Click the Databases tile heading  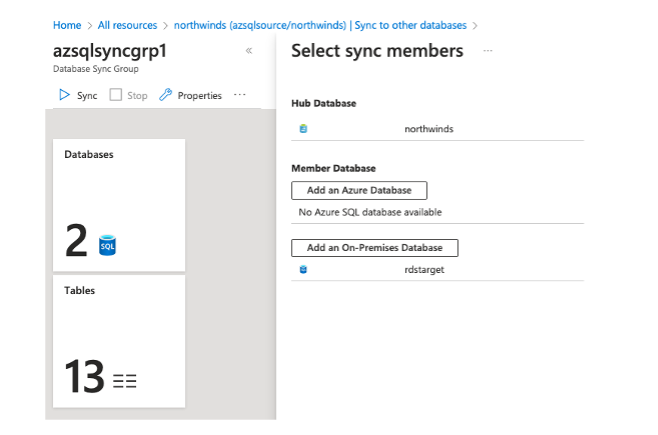point(89,154)
